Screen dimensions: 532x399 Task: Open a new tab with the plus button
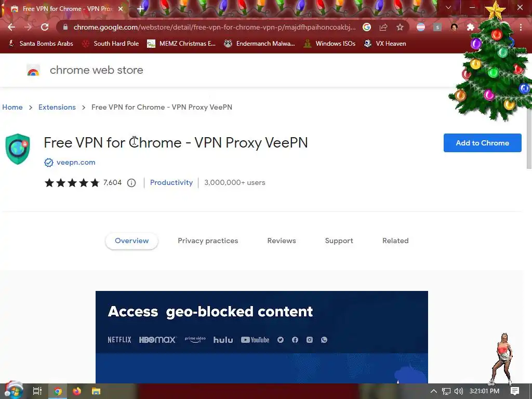click(x=140, y=9)
